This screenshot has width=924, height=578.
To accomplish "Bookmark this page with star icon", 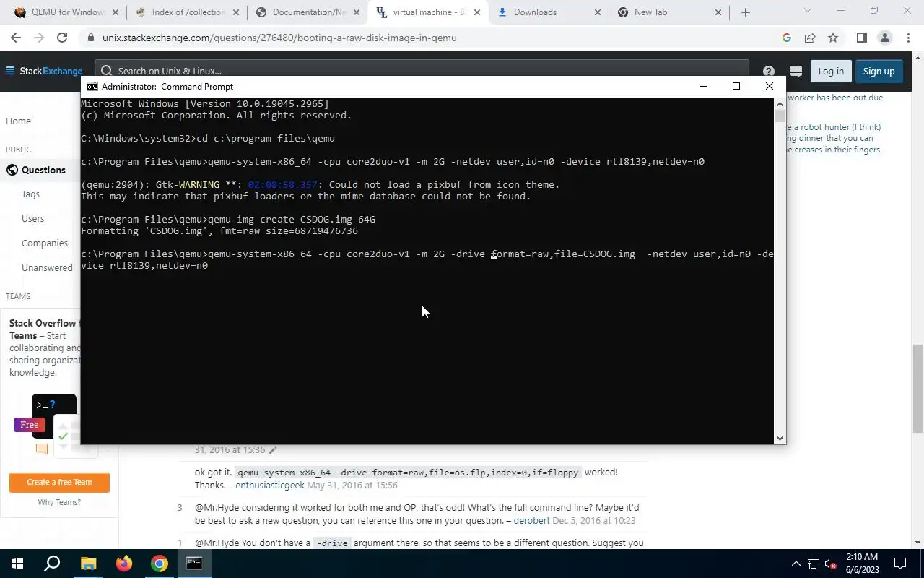I will [x=833, y=38].
